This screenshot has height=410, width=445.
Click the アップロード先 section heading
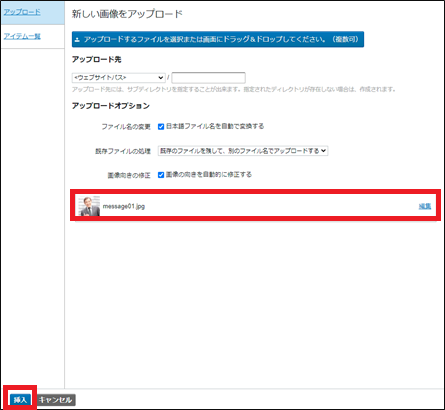pos(97,60)
